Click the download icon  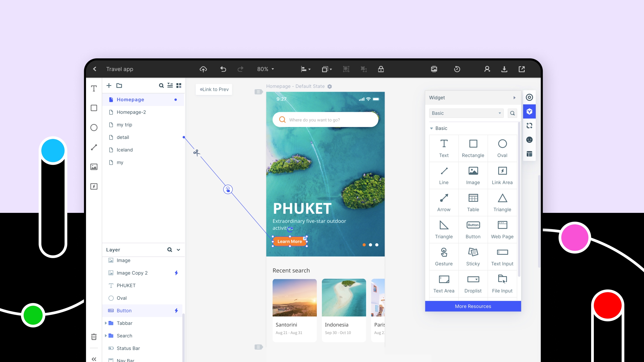pos(504,69)
